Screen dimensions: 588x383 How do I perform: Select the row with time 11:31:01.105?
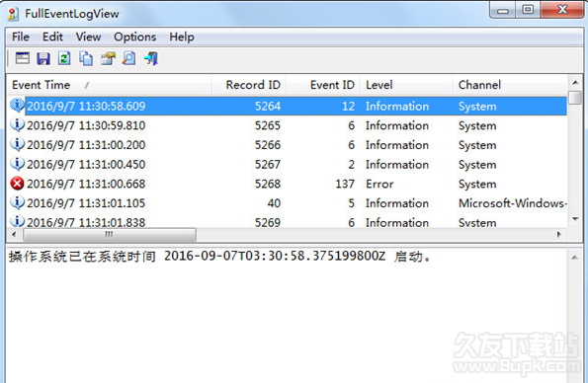tap(288, 203)
